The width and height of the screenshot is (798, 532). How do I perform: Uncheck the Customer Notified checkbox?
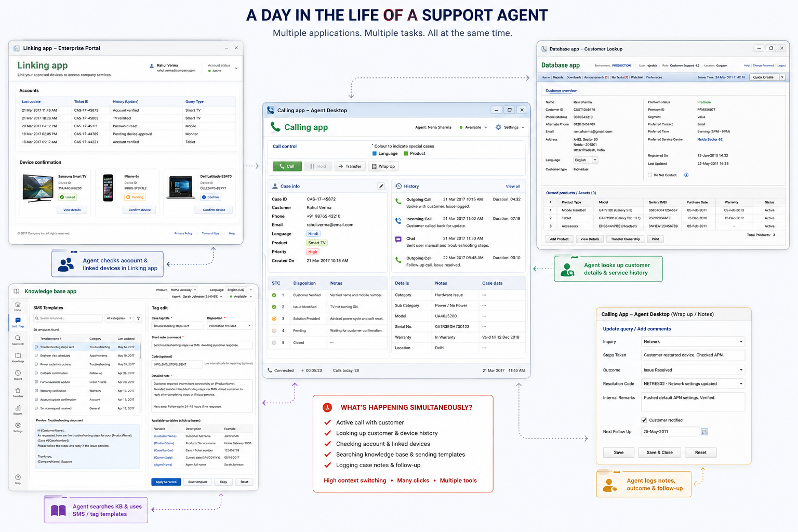(x=644, y=420)
